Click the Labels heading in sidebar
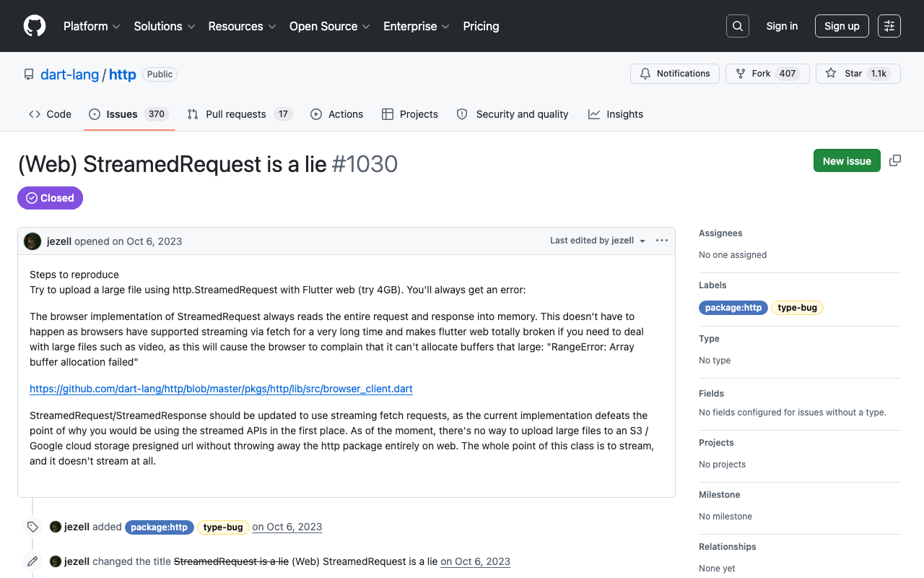This screenshot has height=578, width=924. click(x=712, y=285)
